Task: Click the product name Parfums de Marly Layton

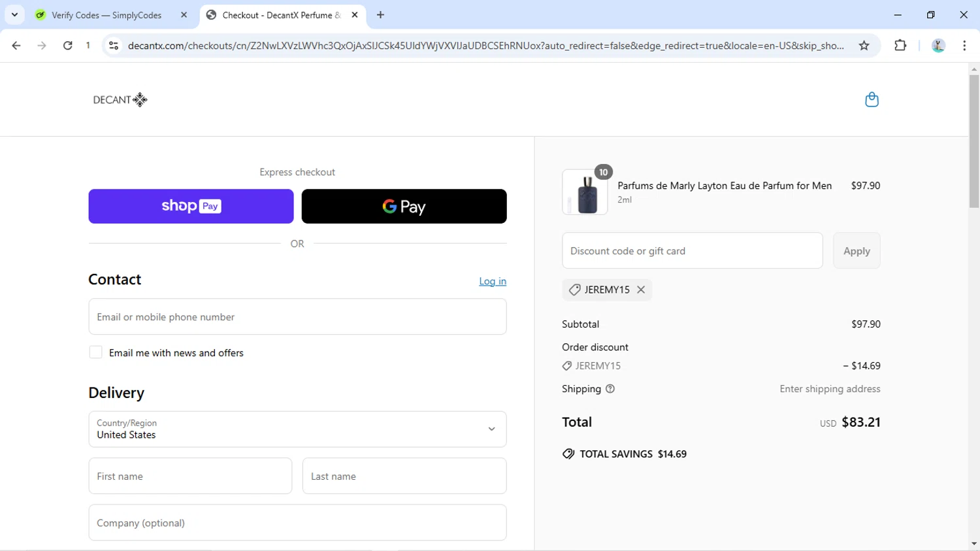Action: (725, 186)
